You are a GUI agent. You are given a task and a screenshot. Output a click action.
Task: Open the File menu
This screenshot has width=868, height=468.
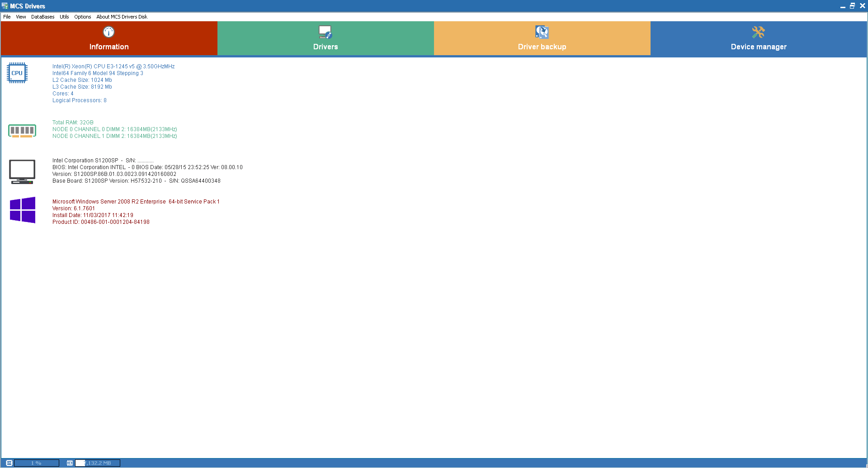click(x=7, y=17)
